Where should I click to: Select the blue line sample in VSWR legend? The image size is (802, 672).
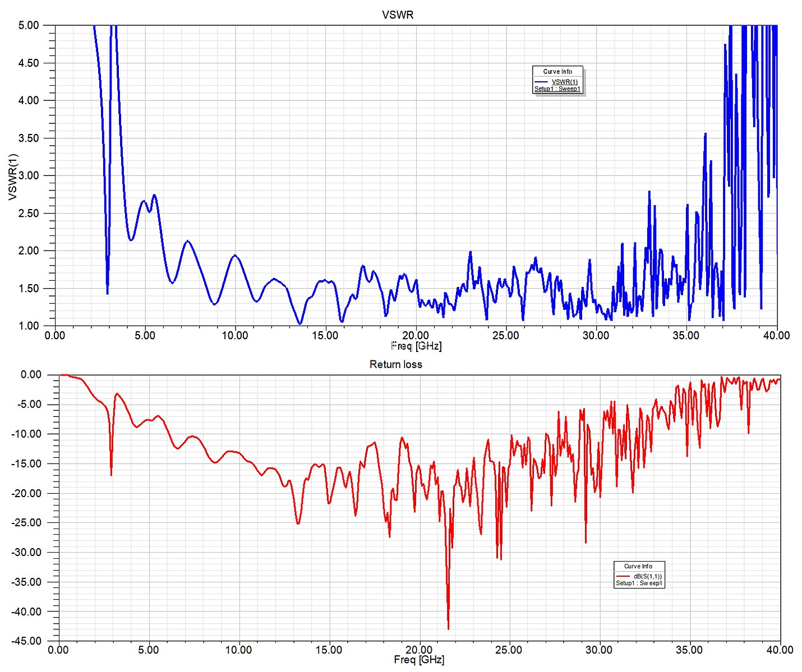pos(541,82)
